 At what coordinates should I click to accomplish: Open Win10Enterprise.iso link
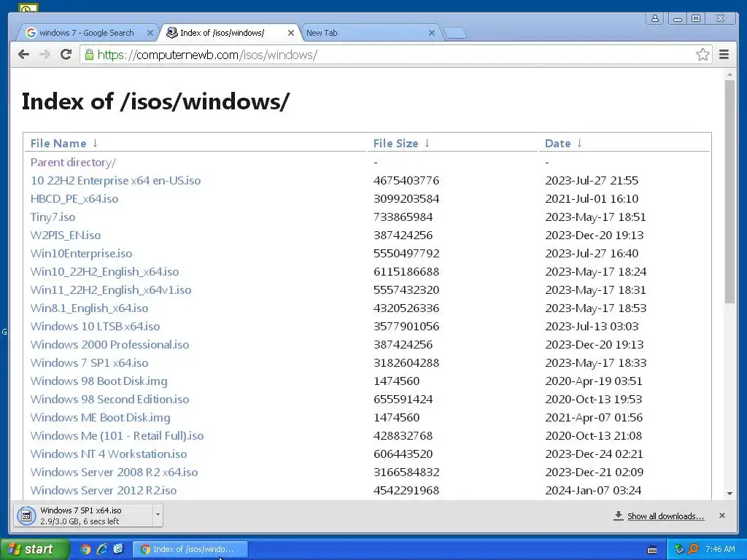[x=82, y=253]
